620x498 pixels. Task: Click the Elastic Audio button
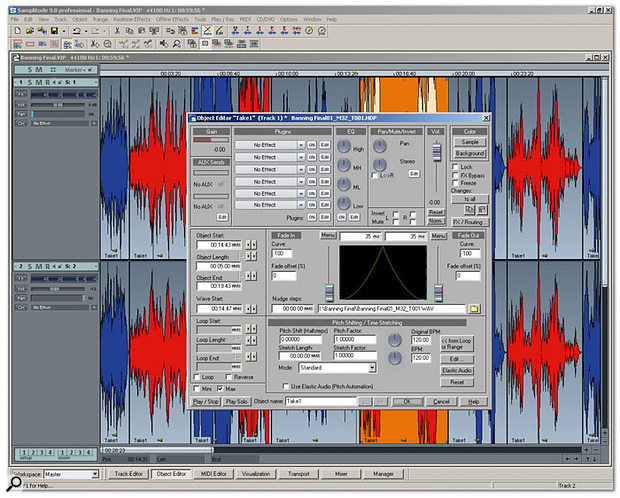click(x=457, y=371)
